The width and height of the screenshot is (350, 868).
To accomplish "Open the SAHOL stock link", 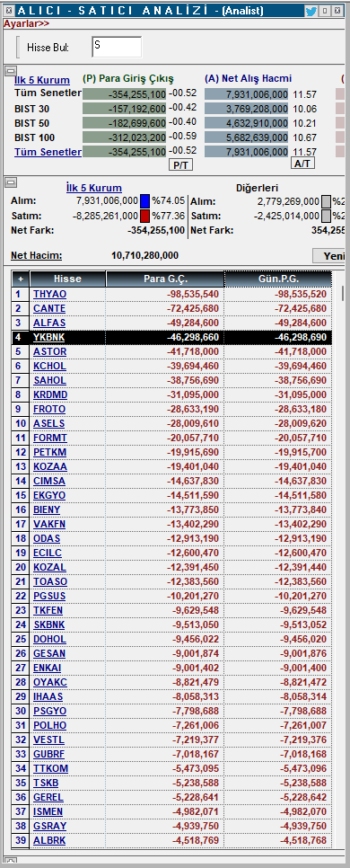I will click(49, 380).
